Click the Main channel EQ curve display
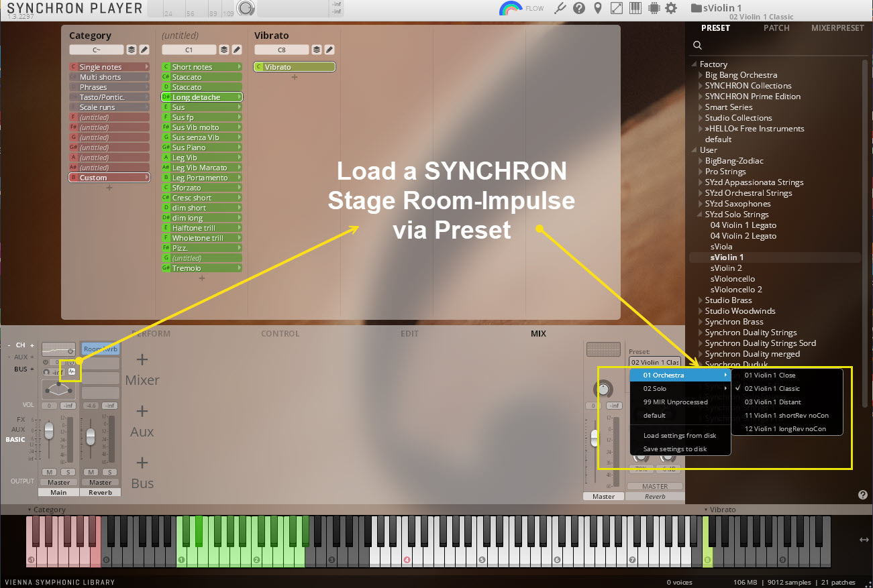This screenshot has width=873, height=588. (58, 349)
